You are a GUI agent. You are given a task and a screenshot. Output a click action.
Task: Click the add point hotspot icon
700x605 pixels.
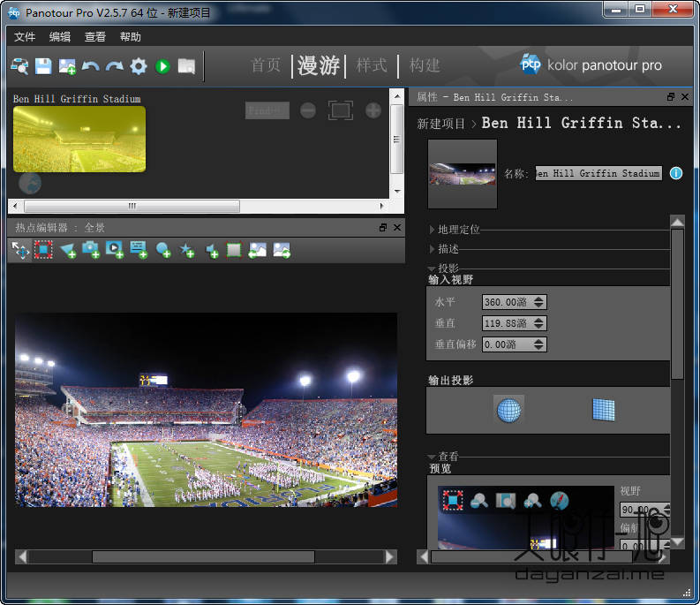tap(163, 251)
